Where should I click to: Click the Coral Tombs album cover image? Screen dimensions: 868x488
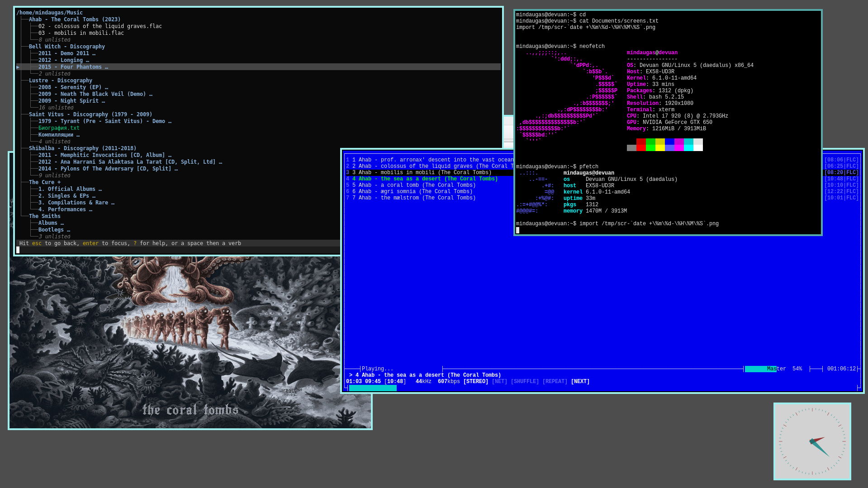pos(190,342)
